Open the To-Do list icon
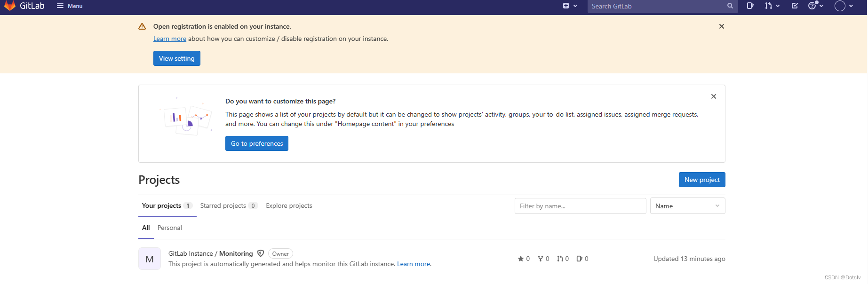The height and width of the screenshot is (284, 868). tap(795, 6)
